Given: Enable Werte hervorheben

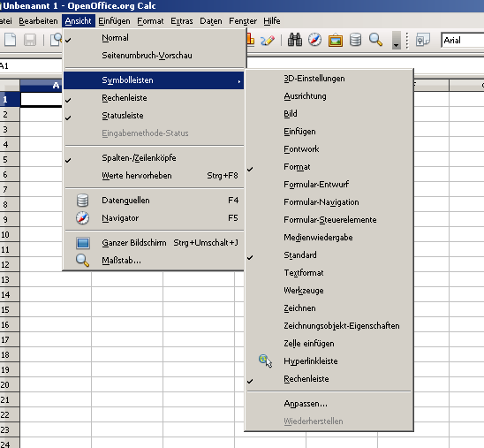Looking at the screenshot, I should [154, 175].
